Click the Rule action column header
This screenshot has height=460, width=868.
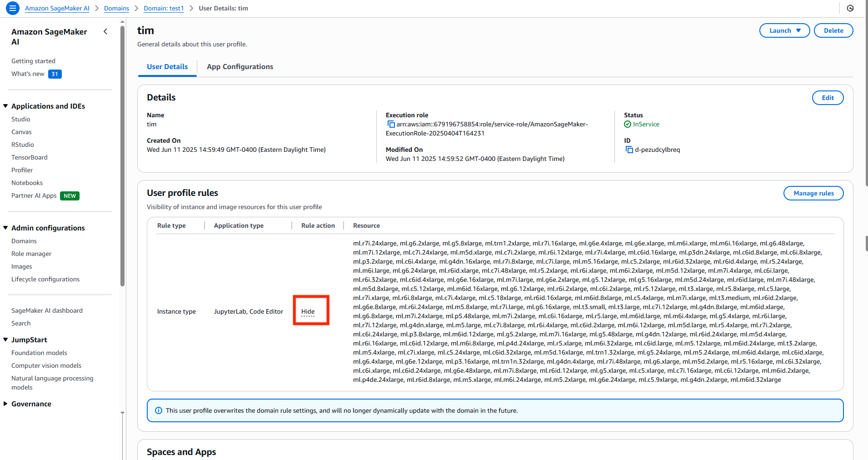click(318, 225)
